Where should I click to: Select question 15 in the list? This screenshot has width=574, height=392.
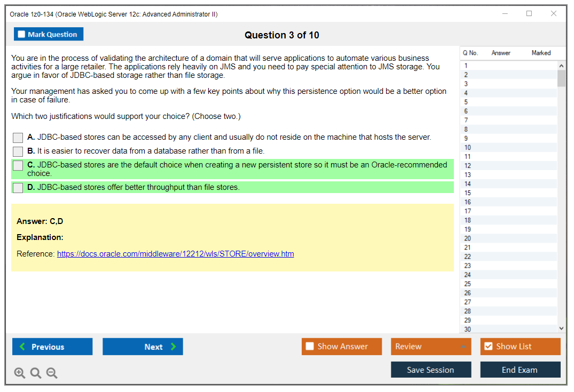tap(508, 193)
